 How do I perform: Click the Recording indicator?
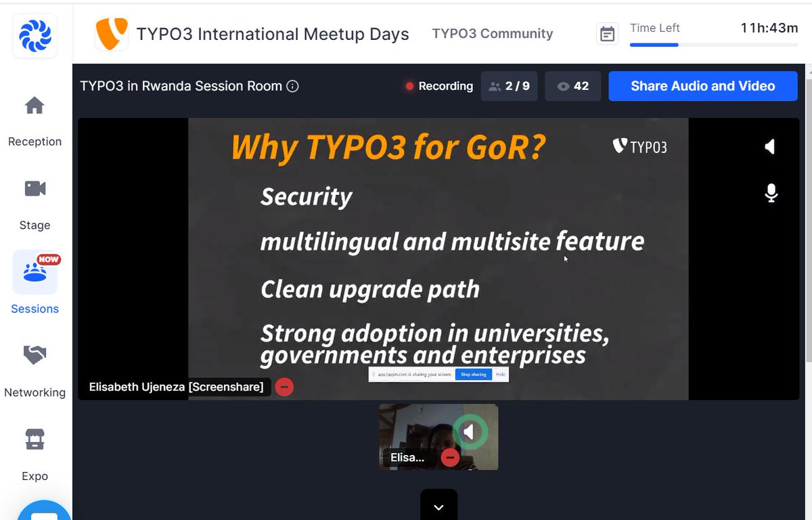pos(439,86)
